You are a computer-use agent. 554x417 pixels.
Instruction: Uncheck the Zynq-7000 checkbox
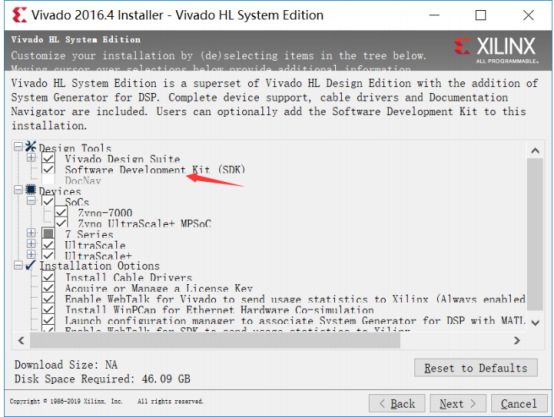(x=61, y=212)
